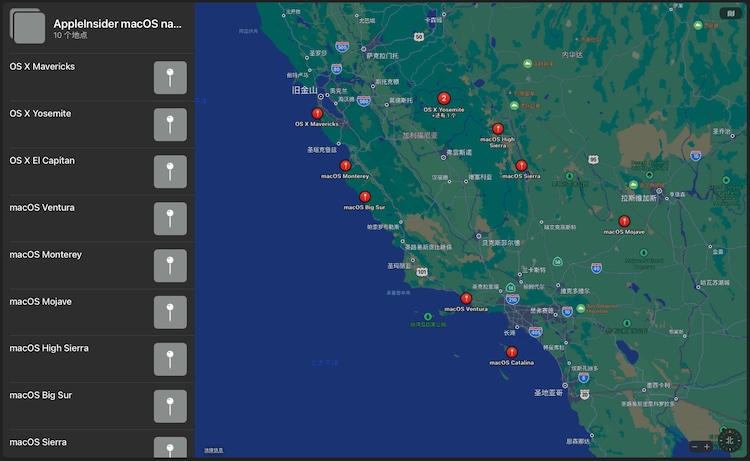The width and height of the screenshot is (750, 461).
Task: Click the US 101 highway shield
Action: point(422,272)
